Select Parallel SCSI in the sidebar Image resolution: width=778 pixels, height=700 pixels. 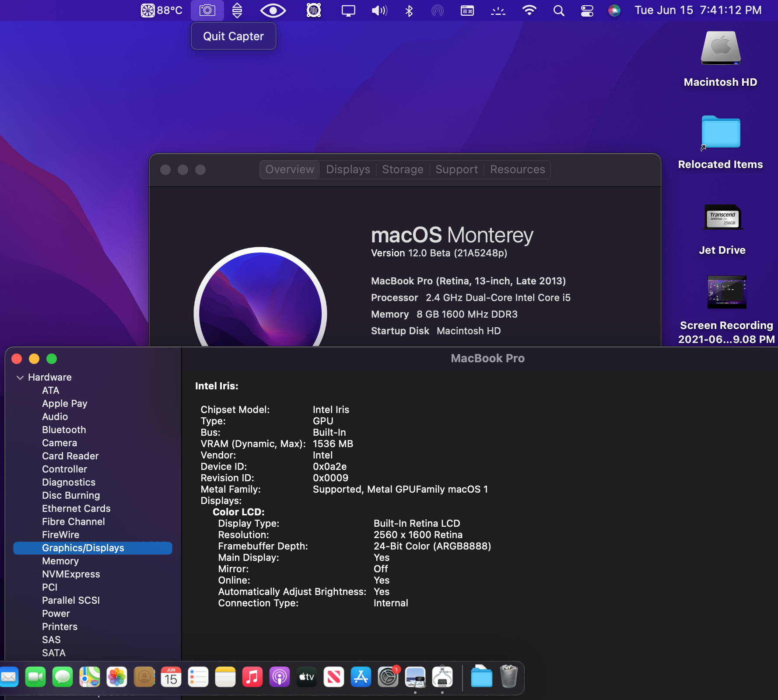click(x=71, y=600)
